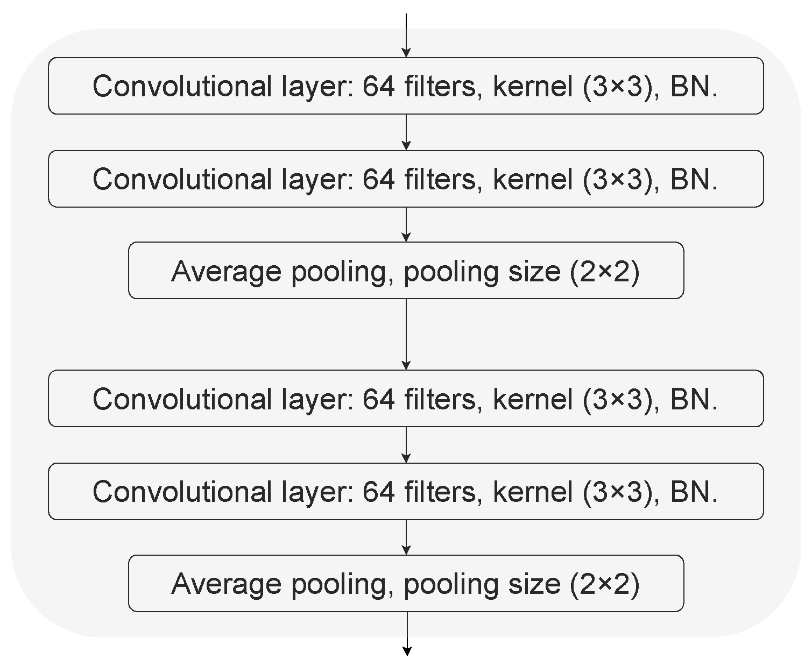Click the arrowhead touching the third convolutional box

click(406, 365)
